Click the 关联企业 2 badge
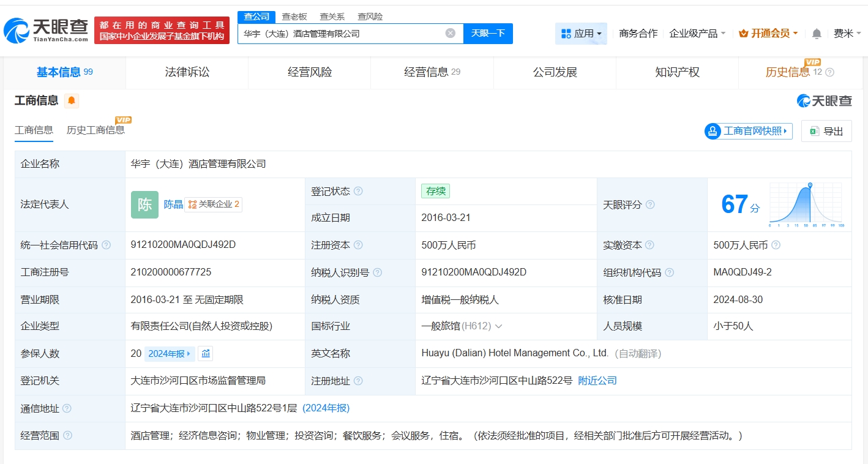 click(x=214, y=204)
